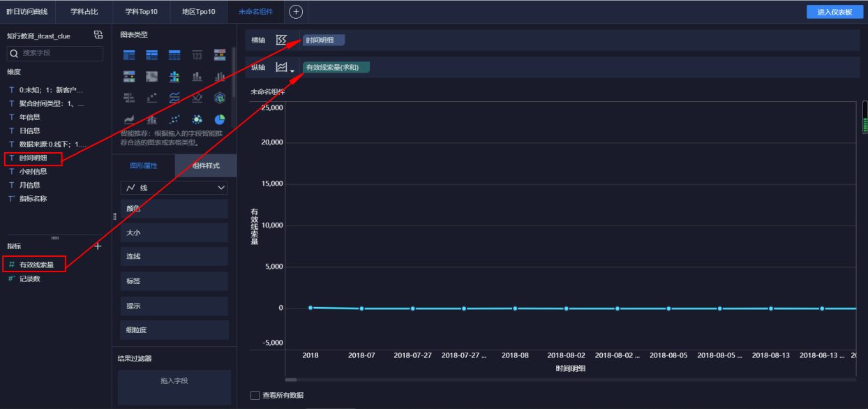The image size is (868, 409).
Task: Click the line data point above 2018-07
Action: coord(361,308)
